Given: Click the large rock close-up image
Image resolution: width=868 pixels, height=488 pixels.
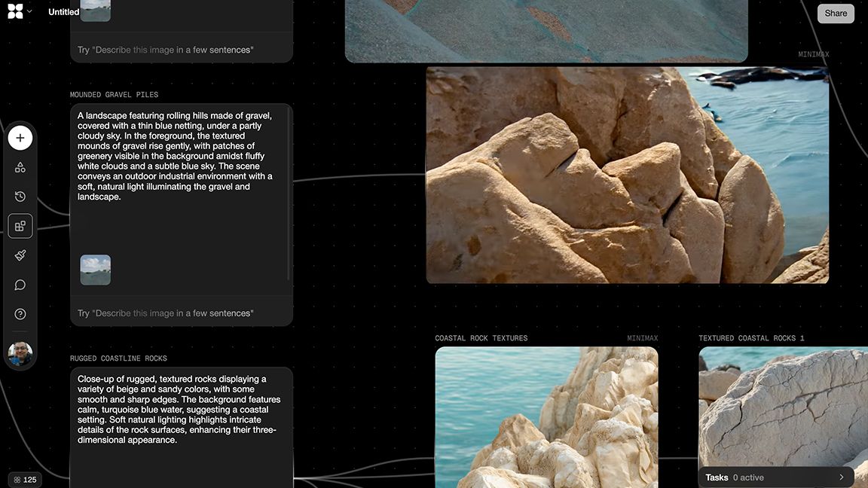Looking at the screenshot, I should [628, 175].
